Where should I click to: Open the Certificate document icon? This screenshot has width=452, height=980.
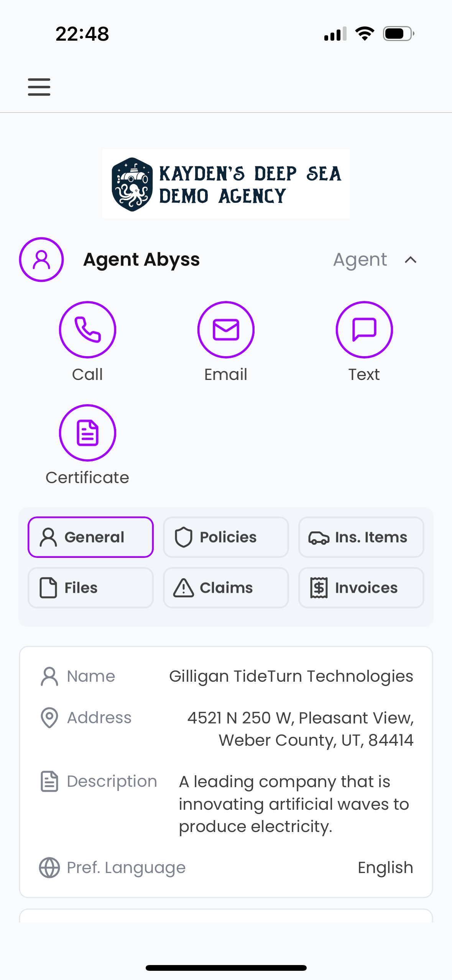[x=87, y=433]
